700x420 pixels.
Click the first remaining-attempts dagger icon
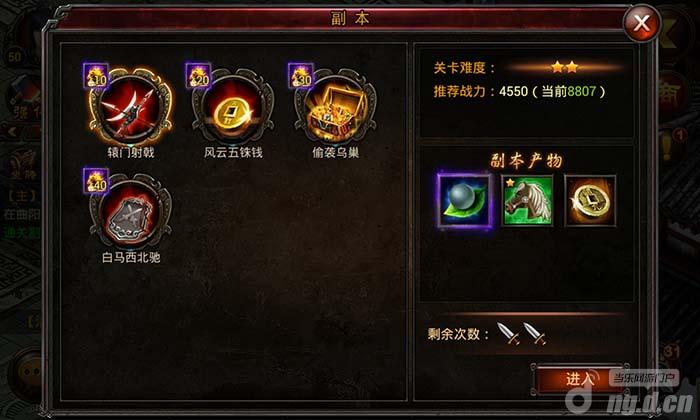(x=508, y=333)
